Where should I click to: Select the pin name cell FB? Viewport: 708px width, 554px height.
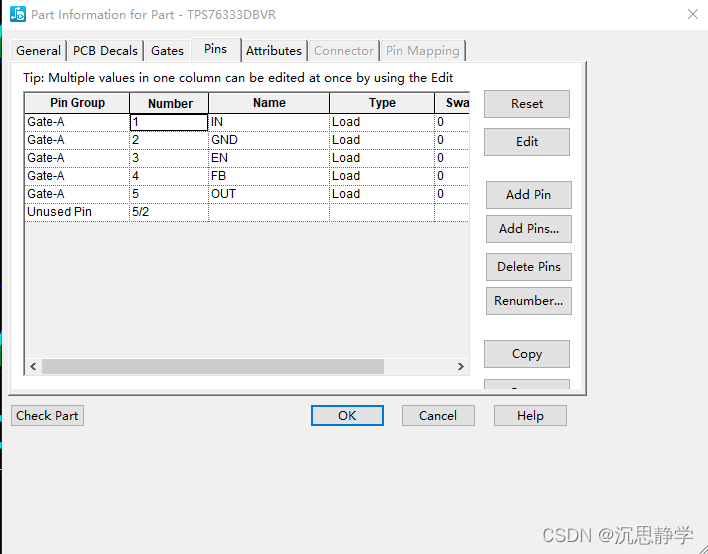tap(269, 176)
